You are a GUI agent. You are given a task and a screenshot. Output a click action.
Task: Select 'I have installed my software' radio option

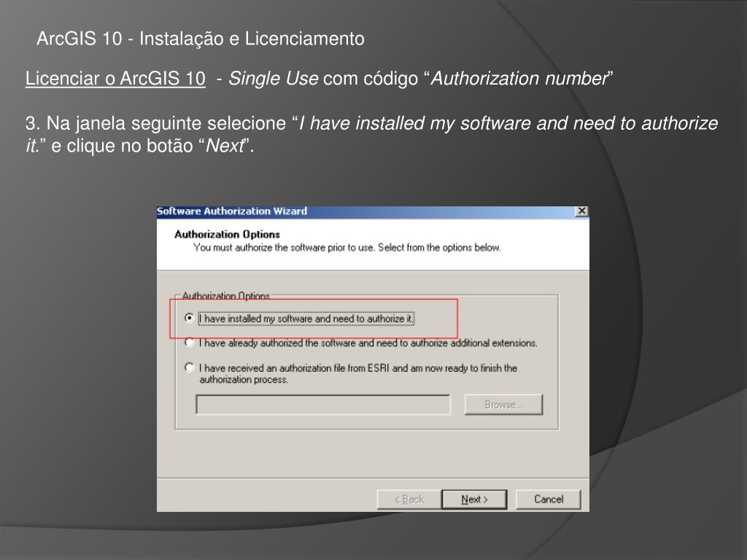[x=189, y=318]
